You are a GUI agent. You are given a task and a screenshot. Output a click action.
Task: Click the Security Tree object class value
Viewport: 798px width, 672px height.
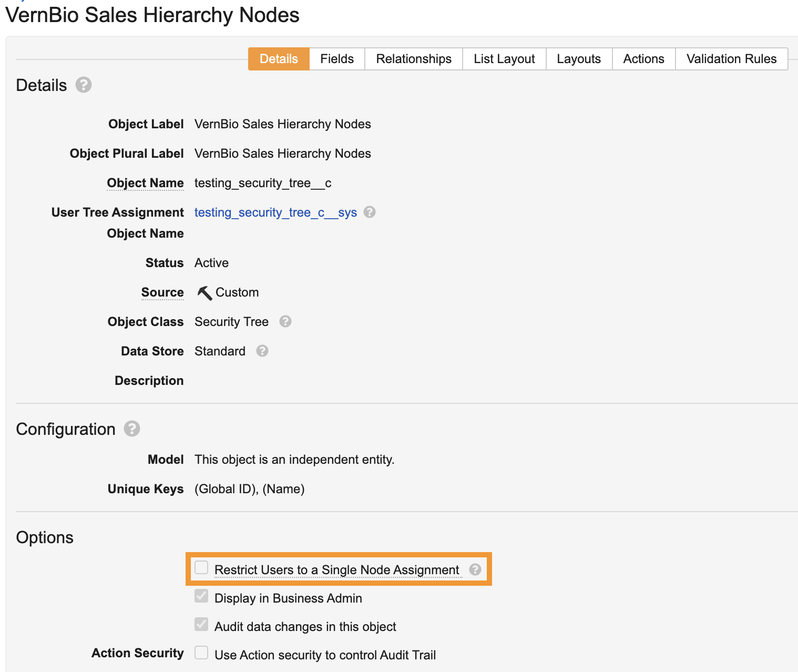(231, 322)
